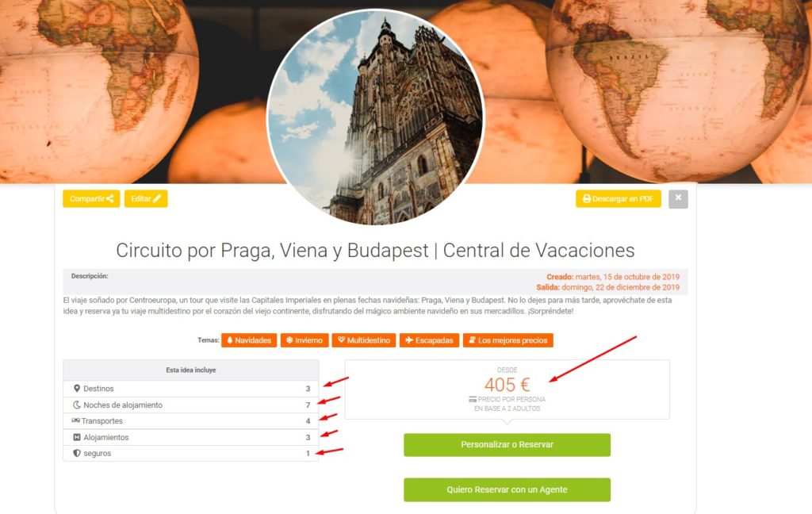Click the Personalizar o Reservar button

(507, 445)
